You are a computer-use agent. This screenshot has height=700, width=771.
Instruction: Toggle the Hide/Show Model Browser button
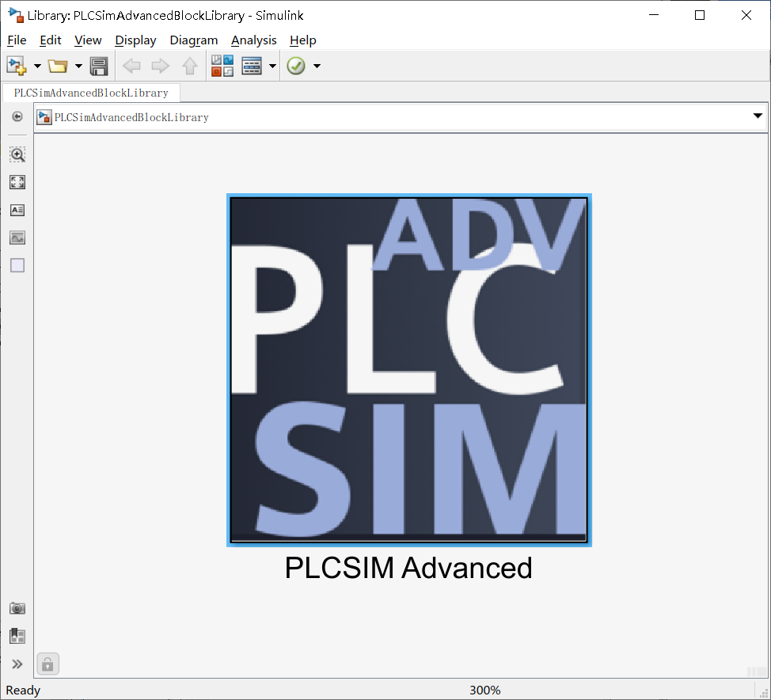[x=17, y=116]
